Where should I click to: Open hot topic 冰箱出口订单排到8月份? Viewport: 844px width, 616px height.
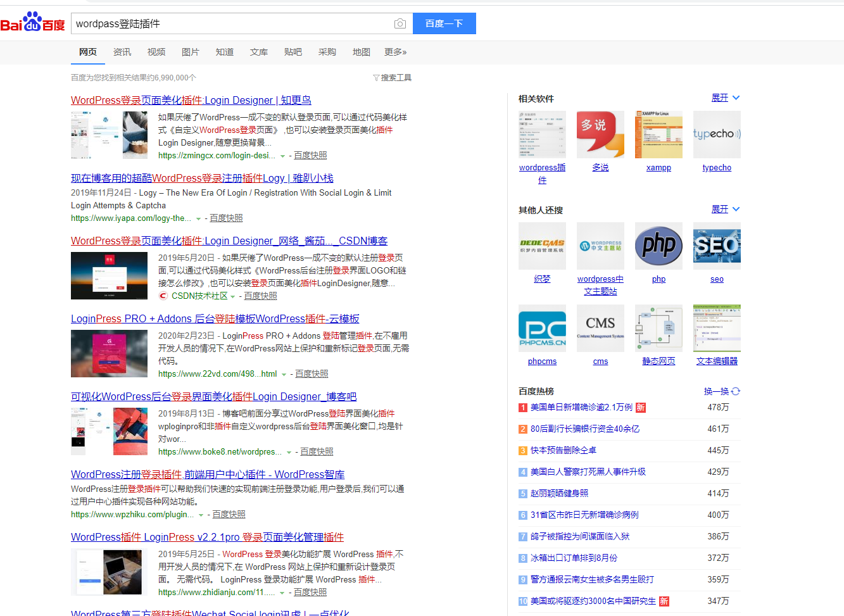[574, 558]
